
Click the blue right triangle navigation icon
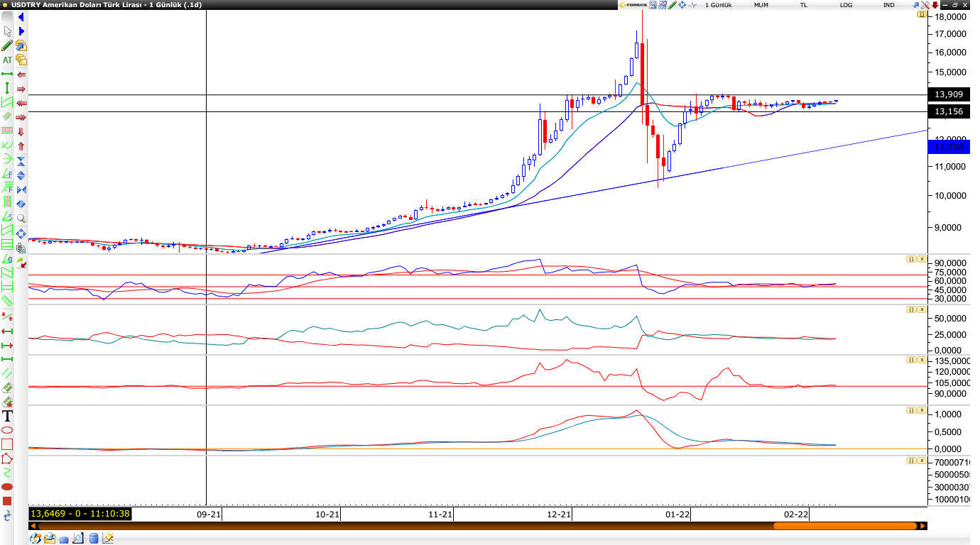[21, 31]
